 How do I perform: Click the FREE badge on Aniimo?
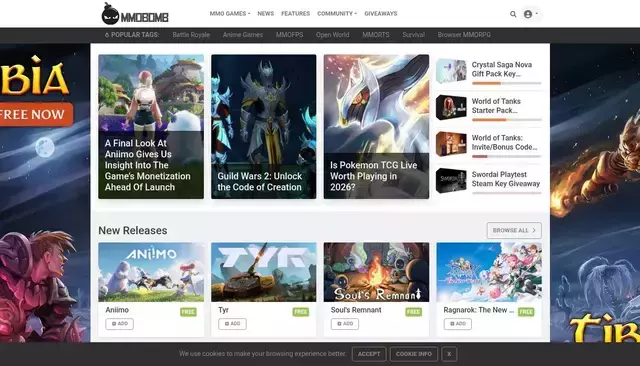point(188,312)
